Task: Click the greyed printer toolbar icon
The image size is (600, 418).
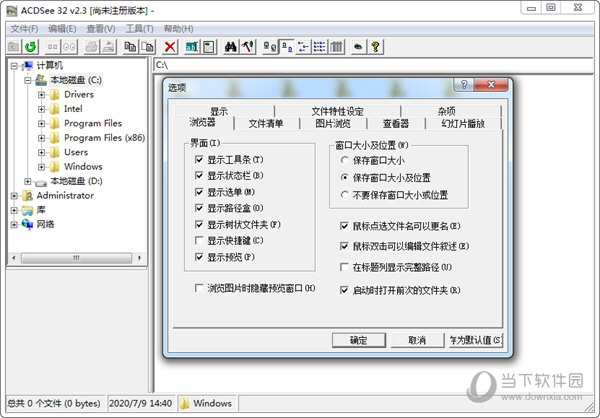Action: [92, 47]
